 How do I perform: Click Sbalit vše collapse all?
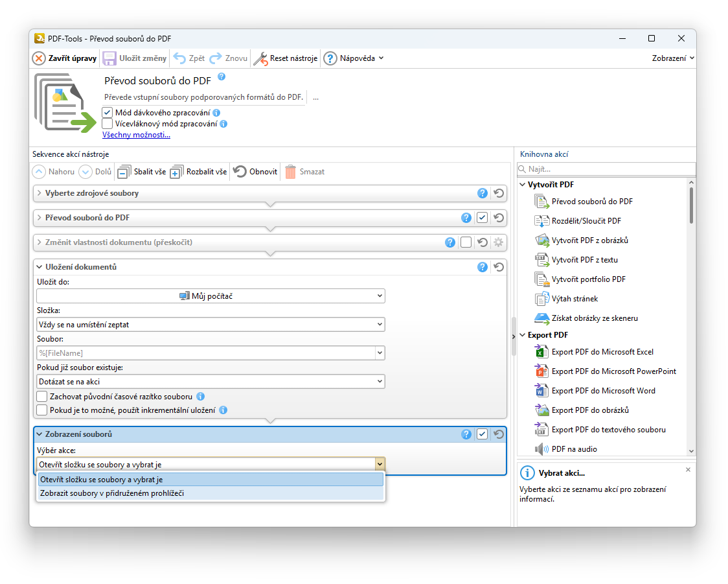[x=142, y=172]
